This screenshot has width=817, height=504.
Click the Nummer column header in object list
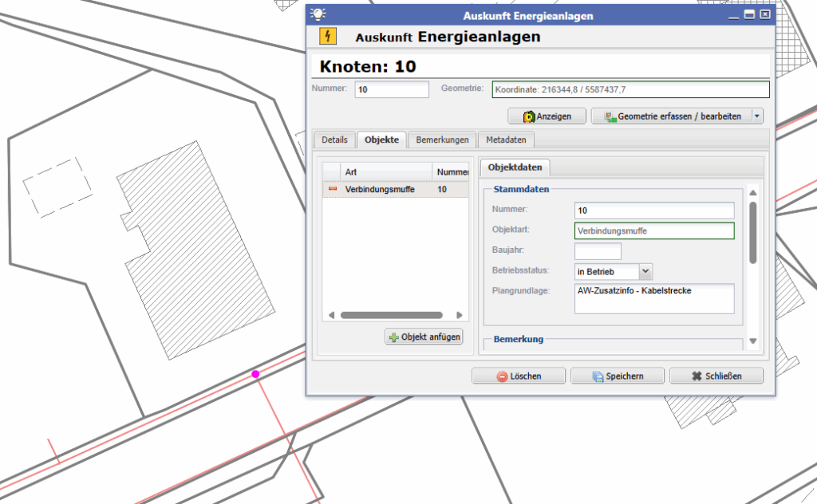click(451, 171)
